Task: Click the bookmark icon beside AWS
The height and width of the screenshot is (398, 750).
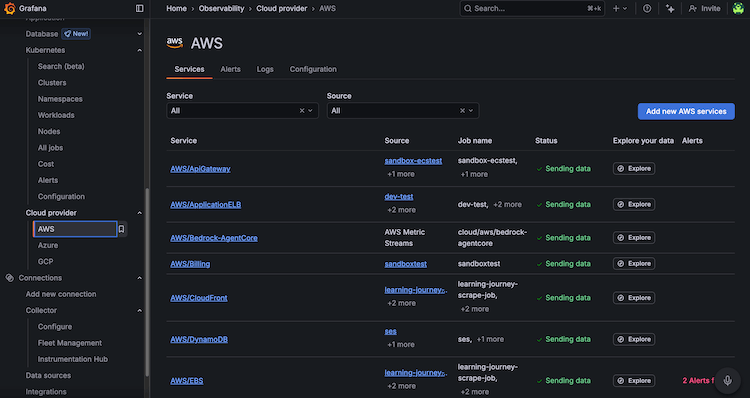Action: (121, 229)
